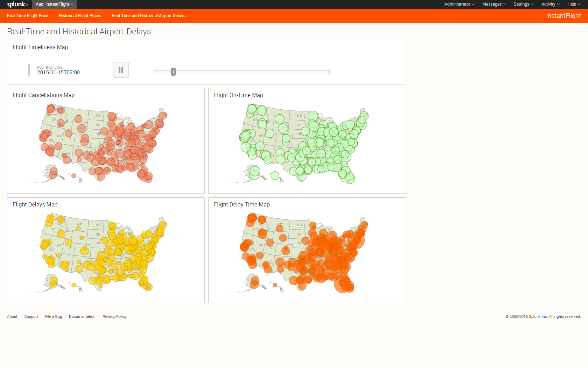Open the About link
The height and width of the screenshot is (368, 588).
pyautogui.click(x=12, y=316)
